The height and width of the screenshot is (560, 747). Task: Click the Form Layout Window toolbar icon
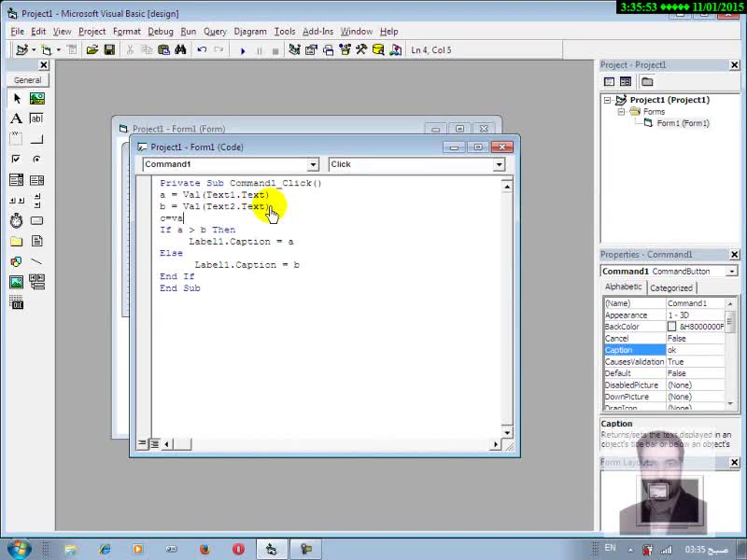coord(329,49)
